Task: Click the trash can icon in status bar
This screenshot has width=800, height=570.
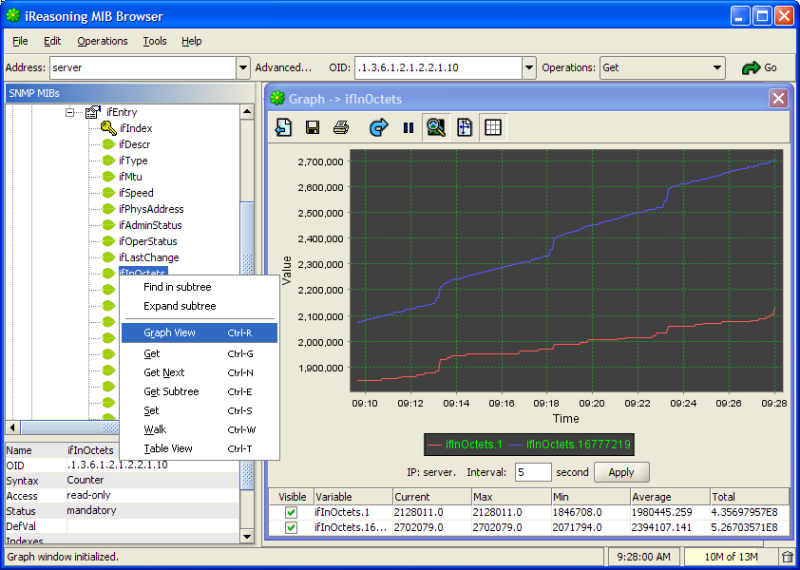Action: click(787, 557)
